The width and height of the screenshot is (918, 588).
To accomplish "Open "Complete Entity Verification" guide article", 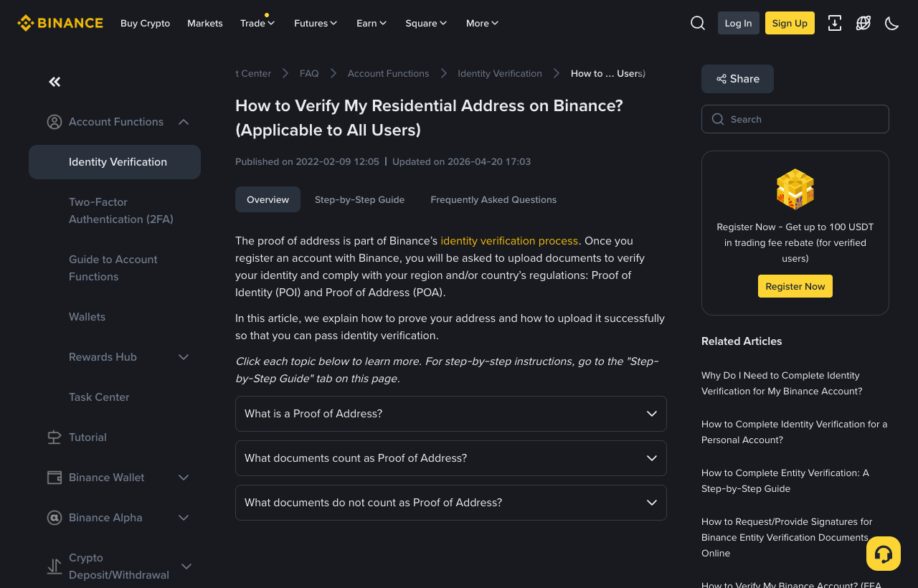I will (785, 481).
